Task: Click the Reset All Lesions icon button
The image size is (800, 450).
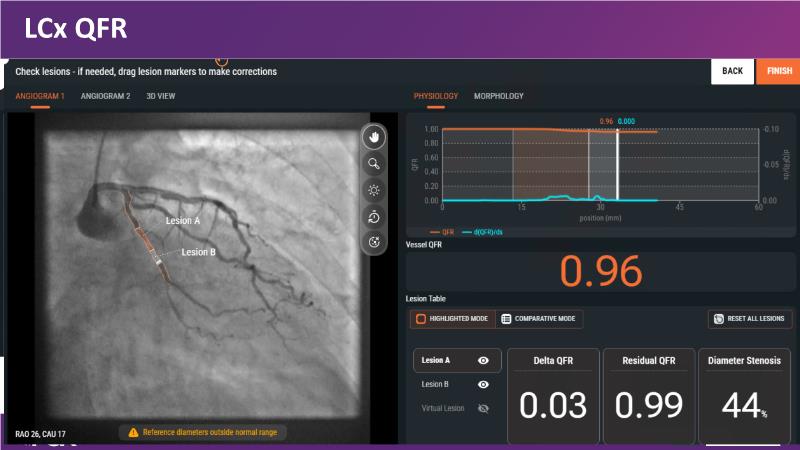Action: pyautogui.click(x=718, y=319)
